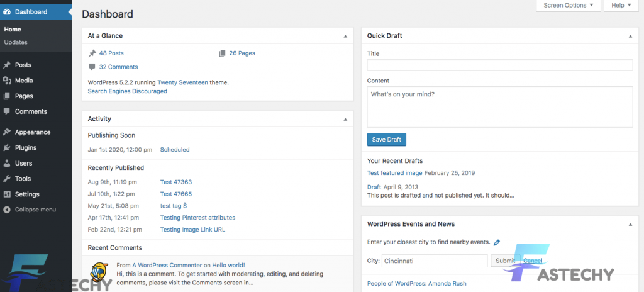This screenshot has width=644, height=292.
Task: Click the Jan 1st 2020, 12:00 pm timestamp
Action: tap(120, 150)
